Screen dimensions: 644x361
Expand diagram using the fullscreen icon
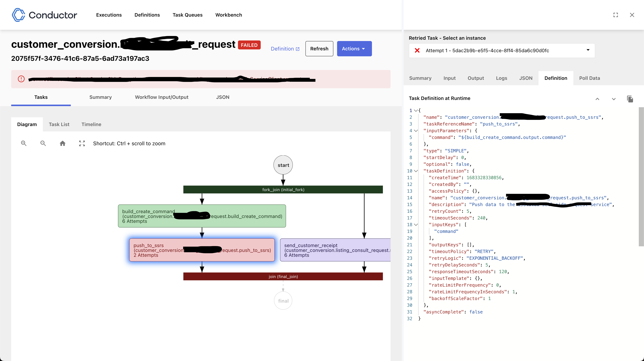click(x=82, y=143)
